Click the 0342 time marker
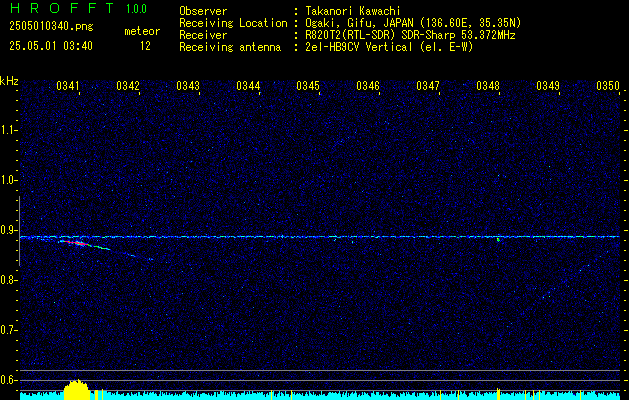This screenshot has width=629, height=400. pyautogui.click(x=128, y=86)
